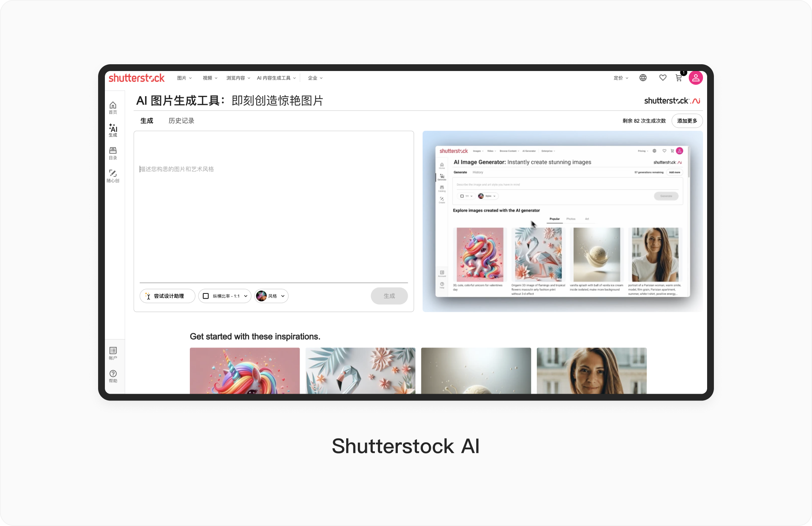812x526 pixels.
Task: Click the Shutterstock AI logo on the right
Action: click(672, 101)
